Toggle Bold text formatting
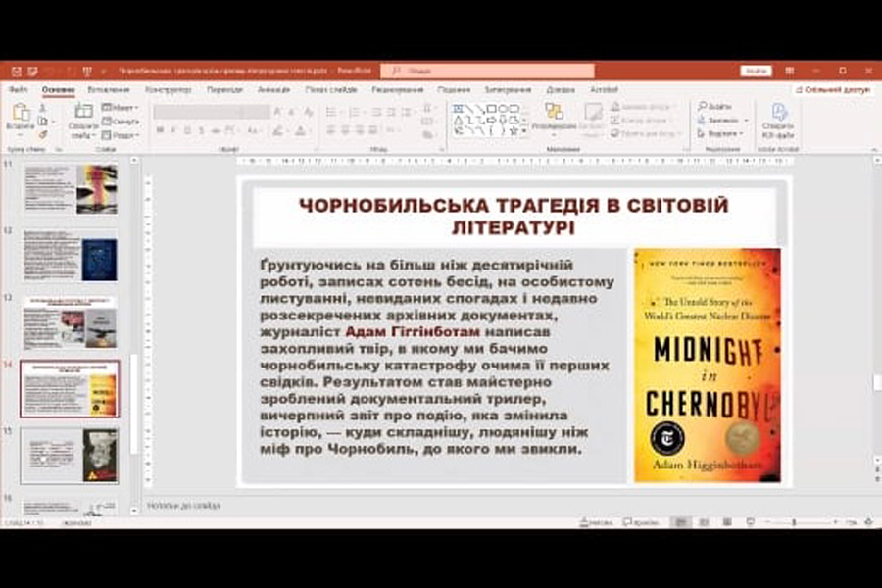The width and height of the screenshot is (882, 588). pos(160,131)
